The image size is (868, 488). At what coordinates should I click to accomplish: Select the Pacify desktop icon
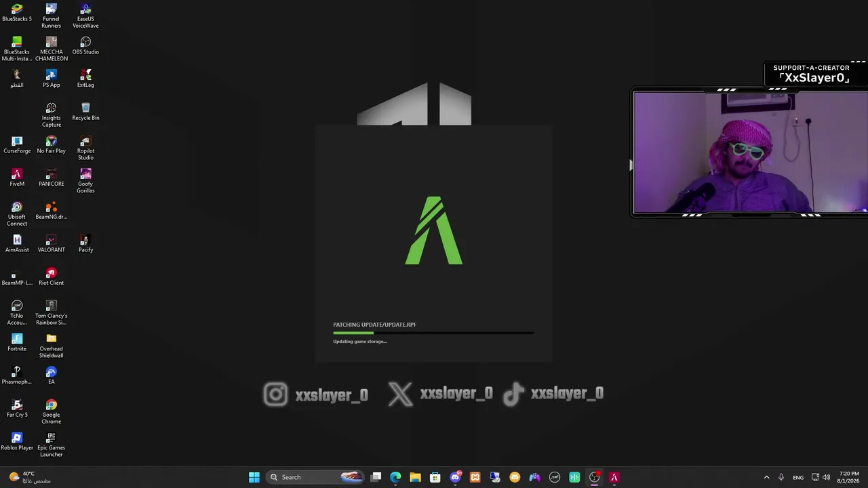point(85,244)
